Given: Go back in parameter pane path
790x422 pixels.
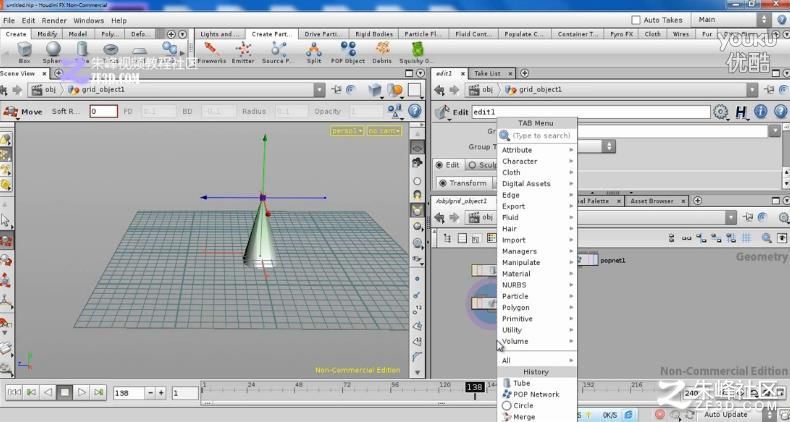Looking at the screenshot, I should click(x=439, y=90).
